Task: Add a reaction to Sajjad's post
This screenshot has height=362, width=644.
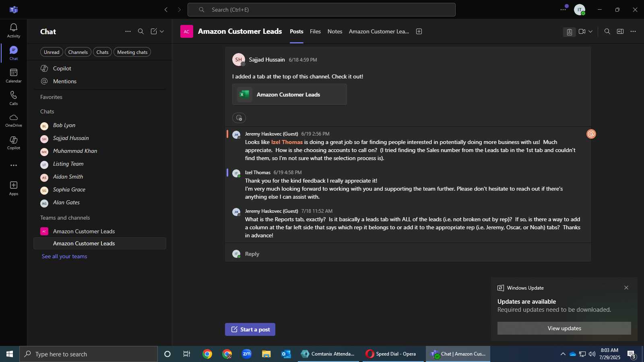Action: tap(239, 118)
